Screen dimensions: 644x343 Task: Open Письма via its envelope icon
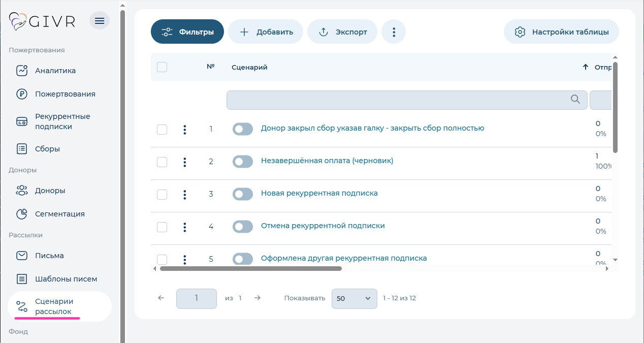point(21,255)
